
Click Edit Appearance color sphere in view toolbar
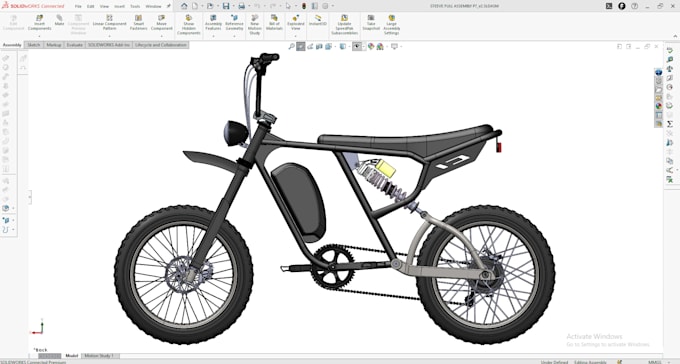pos(371,46)
